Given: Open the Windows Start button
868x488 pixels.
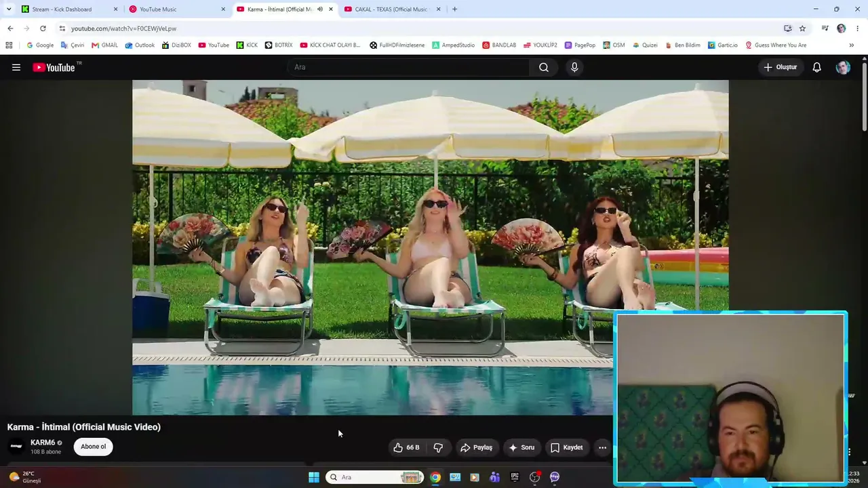Looking at the screenshot, I should coord(314,477).
